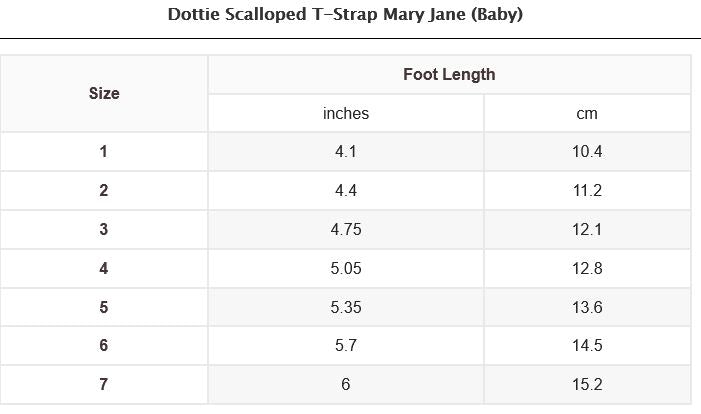Screen dimensions: 701x414
Task: Click the 5.35 inches cell
Action: pos(346,307)
